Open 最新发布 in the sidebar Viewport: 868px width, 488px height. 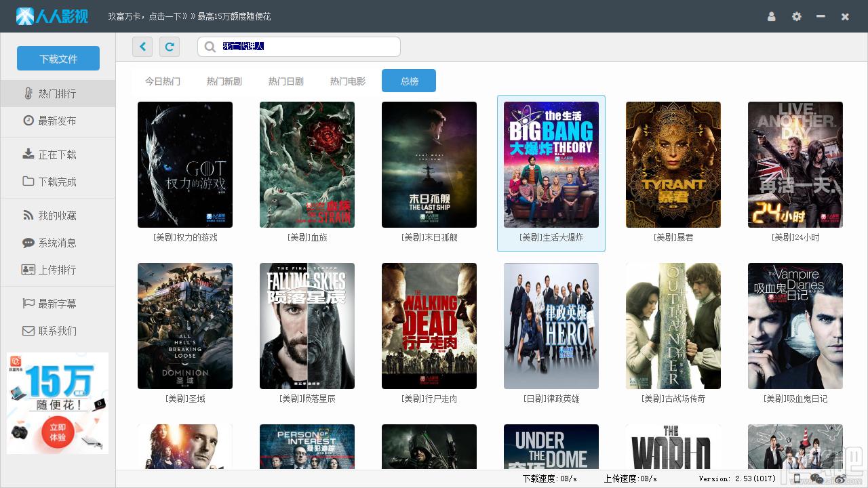point(58,121)
